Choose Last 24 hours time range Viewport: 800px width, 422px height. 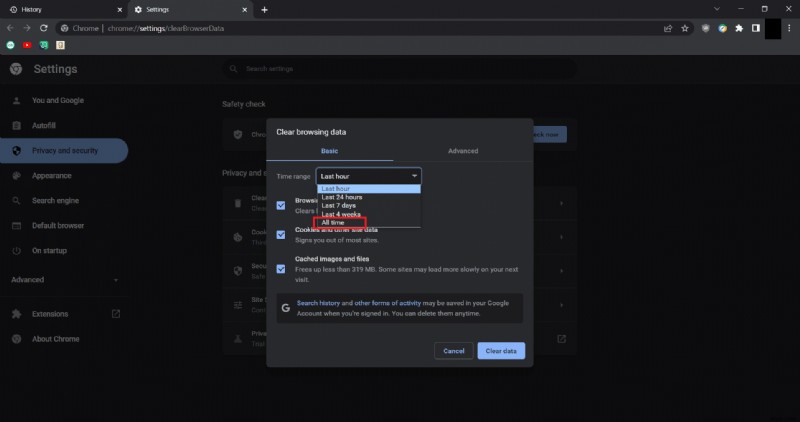(x=341, y=197)
